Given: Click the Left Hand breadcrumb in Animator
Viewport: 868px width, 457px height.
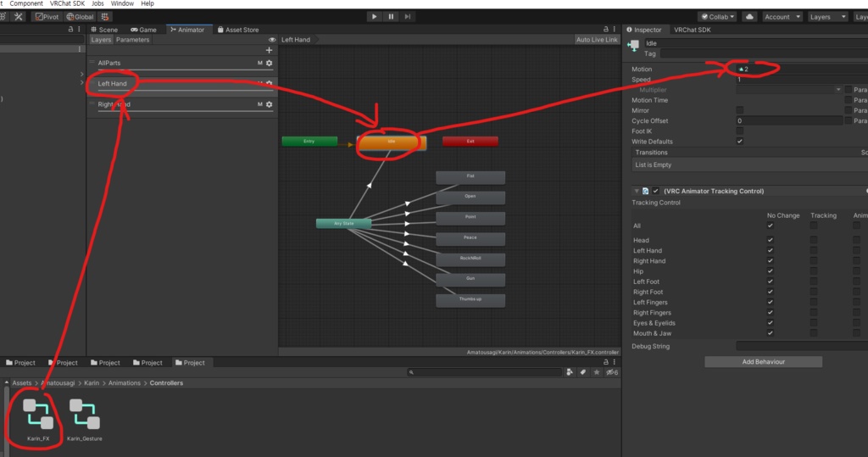Looking at the screenshot, I should pos(296,40).
